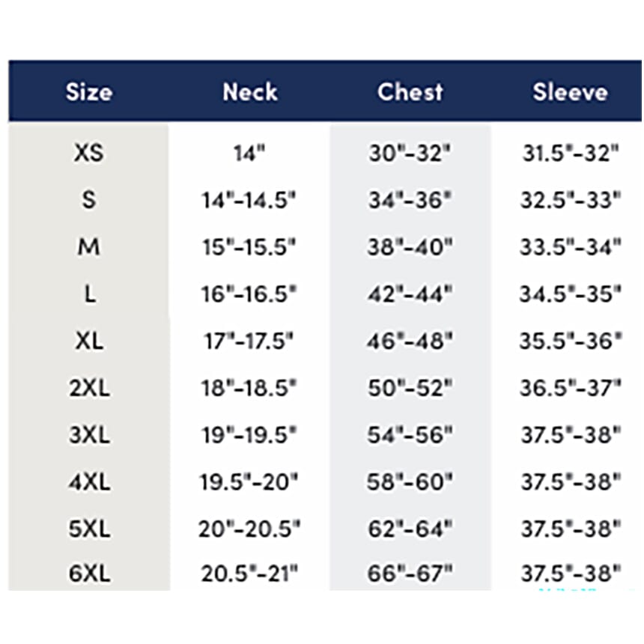The image size is (644, 644).
Task: Click the Sleeve column header
Action: (570, 91)
